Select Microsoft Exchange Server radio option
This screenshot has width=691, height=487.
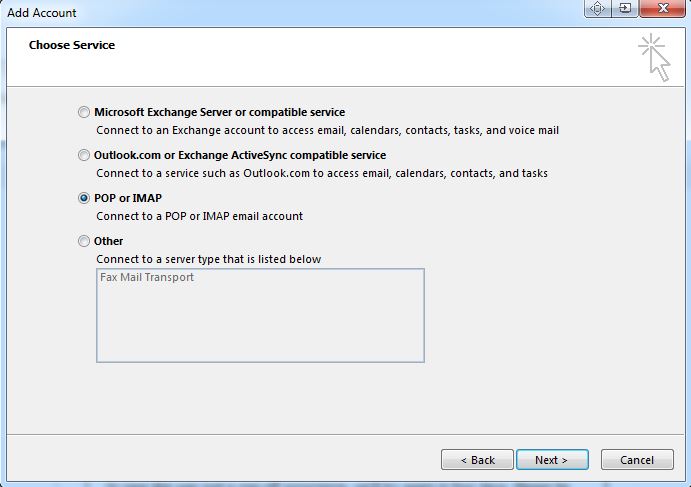pyautogui.click(x=84, y=112)
